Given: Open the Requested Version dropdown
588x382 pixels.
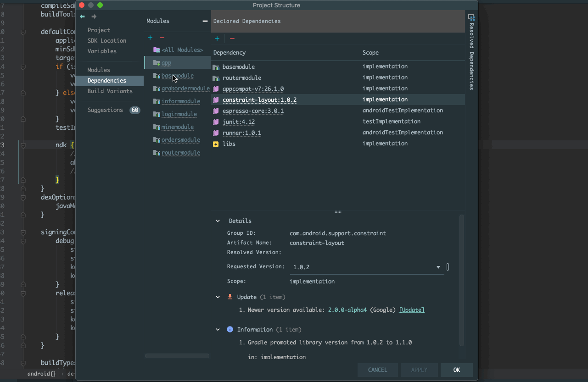Looking at the screenshot, I should [x=438, y=266].
